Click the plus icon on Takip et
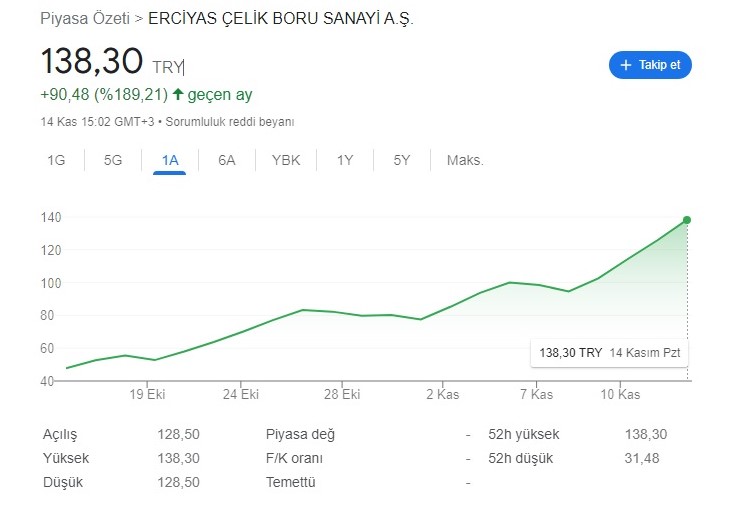The height and width of the screenshot is (510, 740). point(626,65)
